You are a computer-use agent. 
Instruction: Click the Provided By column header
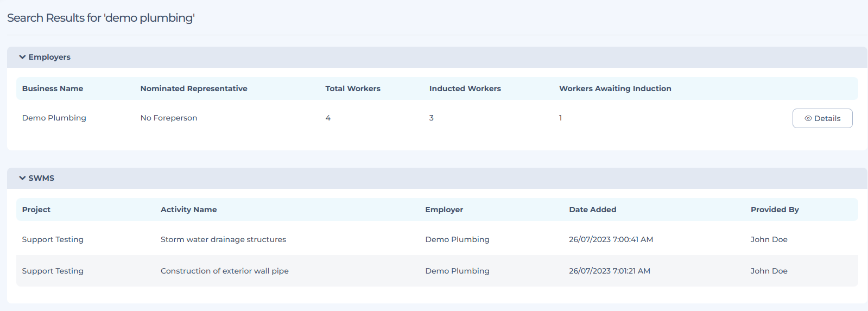pyautogui.click(x=775, y=210)
